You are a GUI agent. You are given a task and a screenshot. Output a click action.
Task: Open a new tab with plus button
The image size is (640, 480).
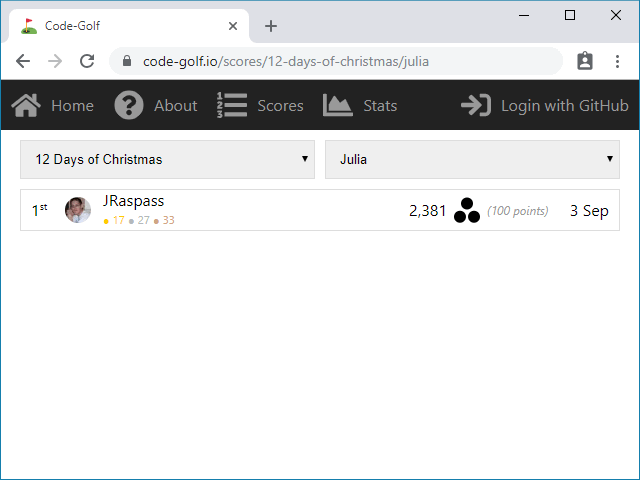point(271,26)
